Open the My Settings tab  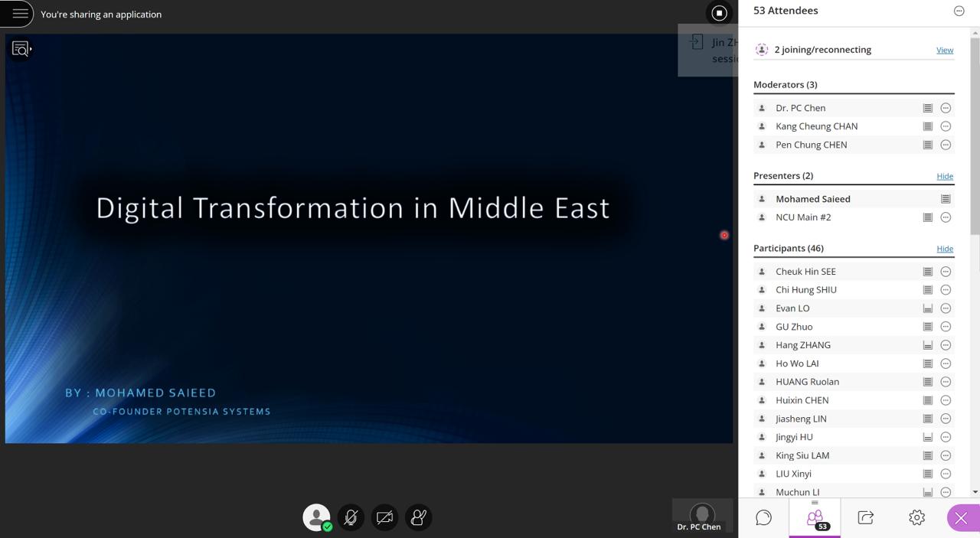click(916, 518)
